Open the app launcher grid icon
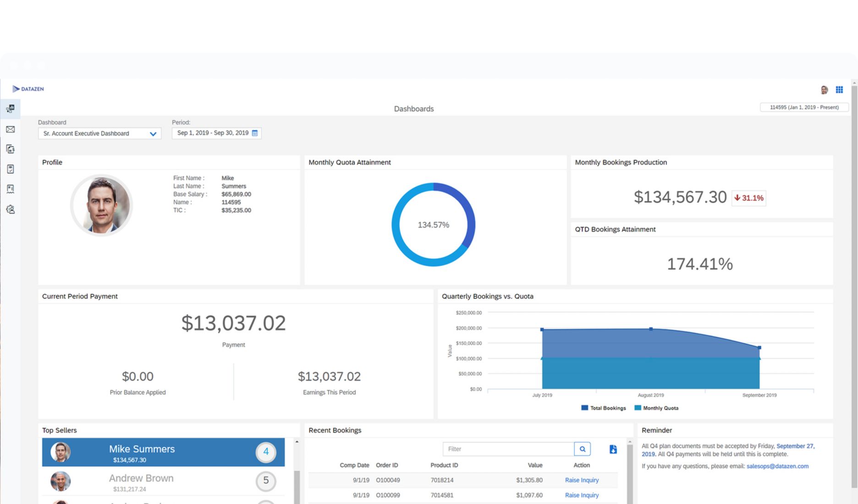 839,90
